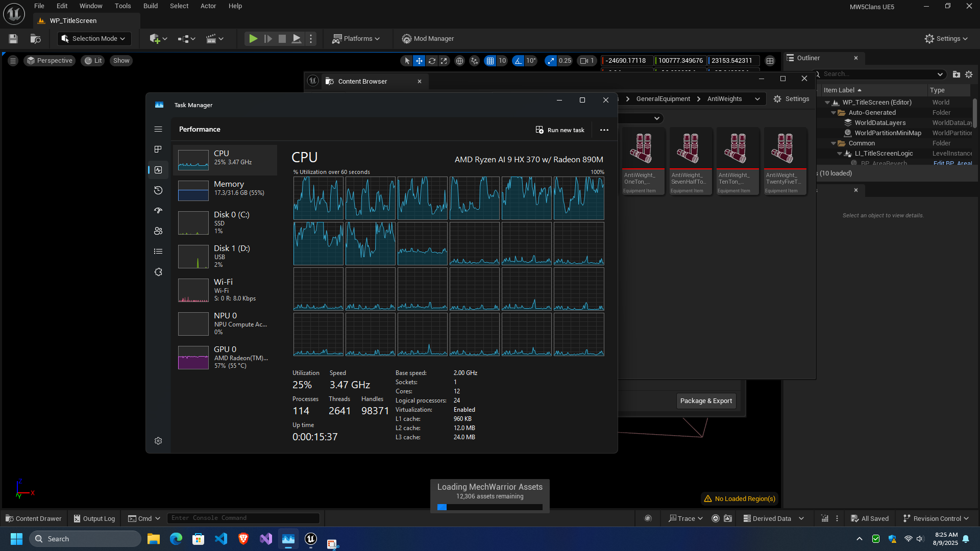
Task: Adjust camera speed setting 1
Action: click(587, 61)
